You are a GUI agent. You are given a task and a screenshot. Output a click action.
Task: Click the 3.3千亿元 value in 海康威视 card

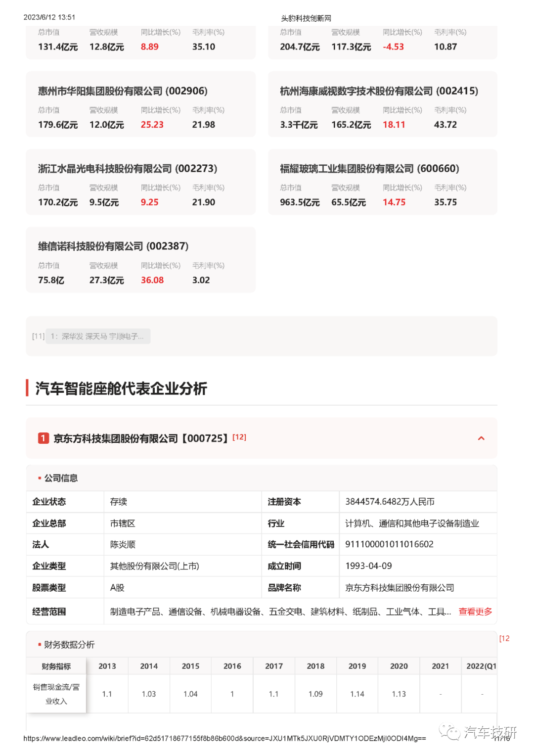[299, 125]
